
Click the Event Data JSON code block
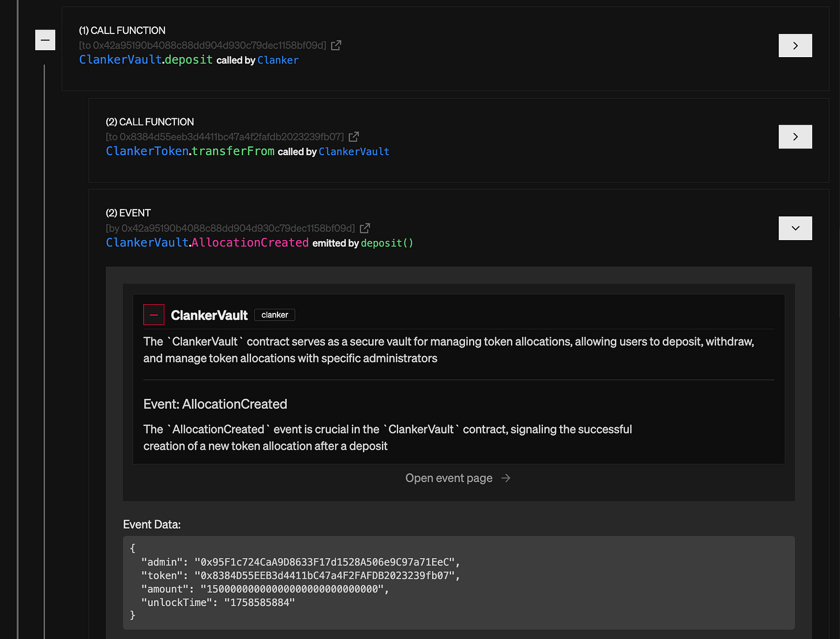point(459,582)
